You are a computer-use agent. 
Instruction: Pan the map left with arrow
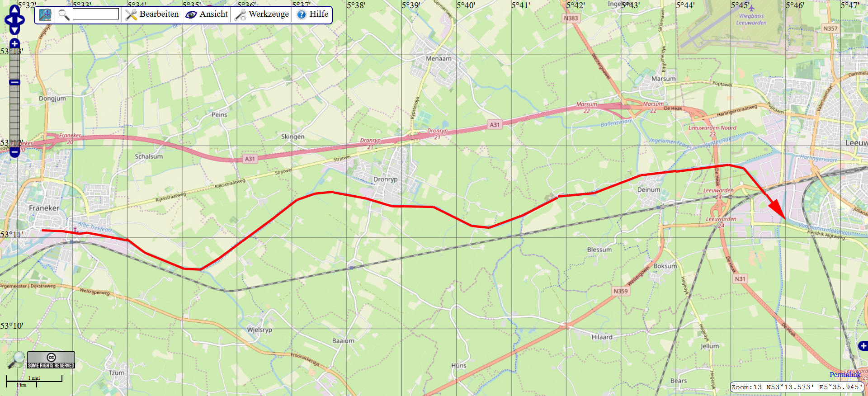tap(8, 20)
